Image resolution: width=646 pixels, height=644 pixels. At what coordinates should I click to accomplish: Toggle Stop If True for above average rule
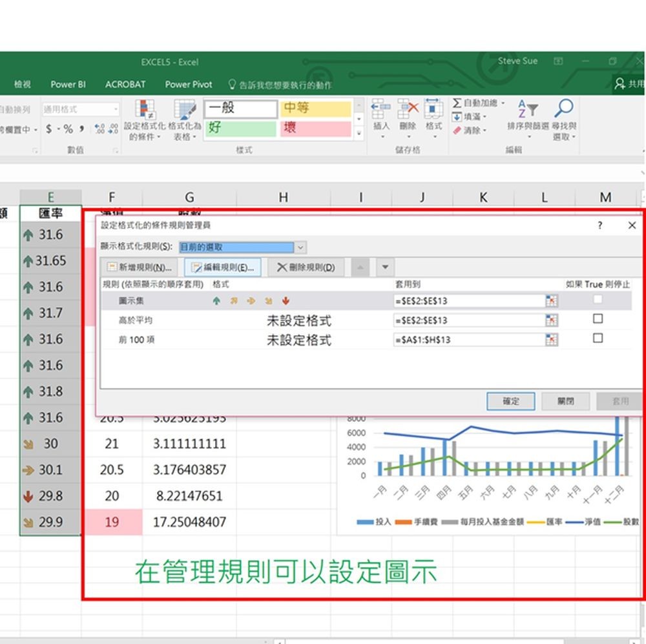598,318
